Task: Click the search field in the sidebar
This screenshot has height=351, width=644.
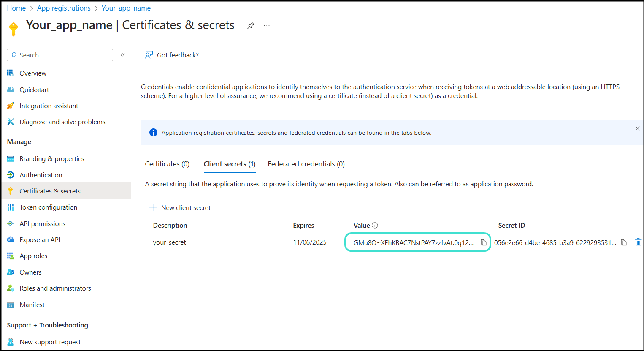Action: [x=60, y=55]
